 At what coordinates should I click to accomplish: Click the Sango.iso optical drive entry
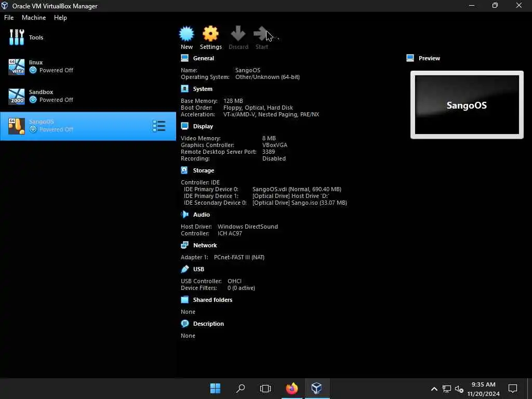click(300, 203)
